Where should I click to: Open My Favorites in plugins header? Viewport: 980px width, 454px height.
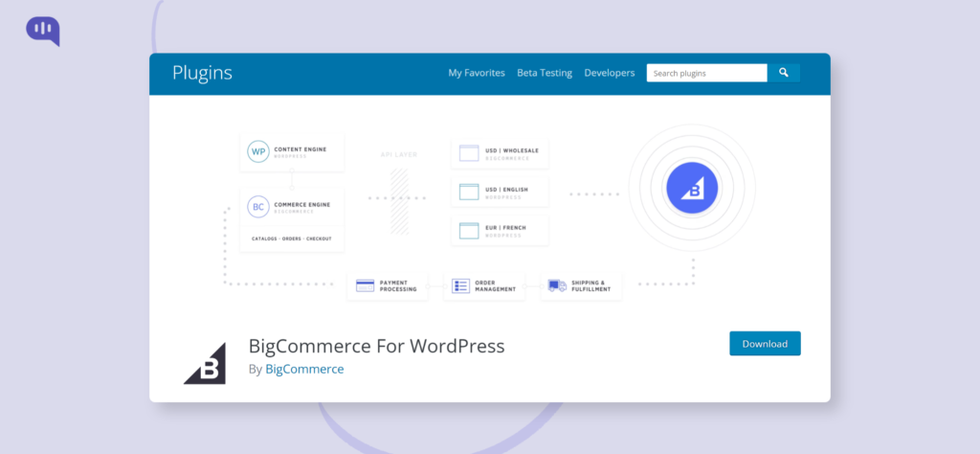tap(477, 73)
